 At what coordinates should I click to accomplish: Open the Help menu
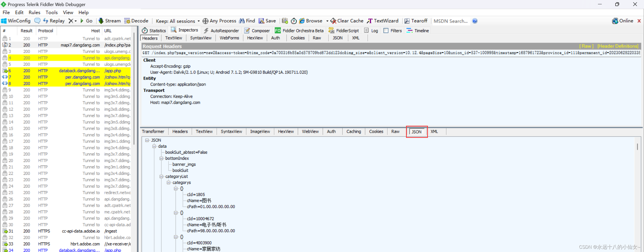click(84, 12)
